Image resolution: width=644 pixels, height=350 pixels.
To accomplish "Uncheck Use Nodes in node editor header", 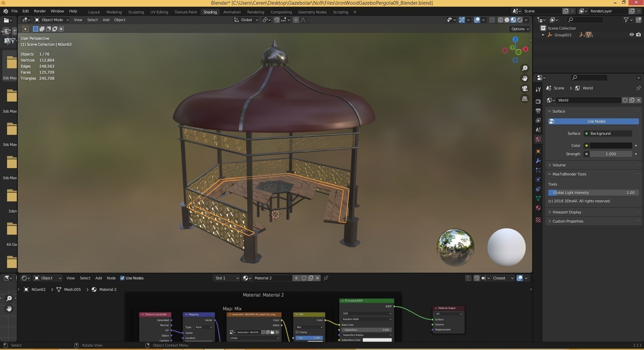I will pyautogui.click(x=122, y=278).
